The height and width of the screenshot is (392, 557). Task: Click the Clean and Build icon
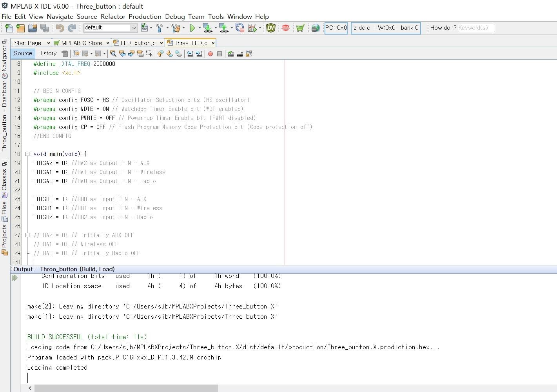click(x=176, y=28)
